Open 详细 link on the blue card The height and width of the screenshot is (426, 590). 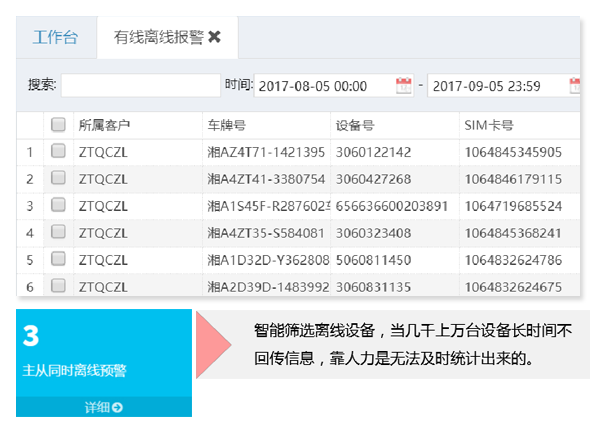click(x=104, y=407)
